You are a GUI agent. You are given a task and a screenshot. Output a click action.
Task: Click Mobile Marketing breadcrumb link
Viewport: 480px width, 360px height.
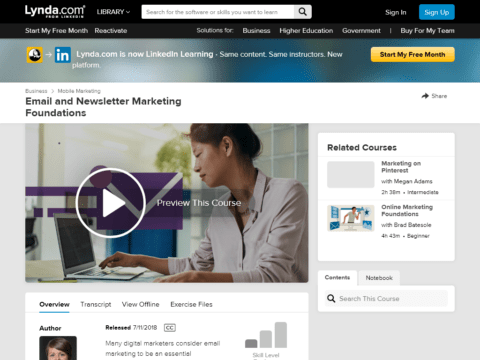(79, 91)
